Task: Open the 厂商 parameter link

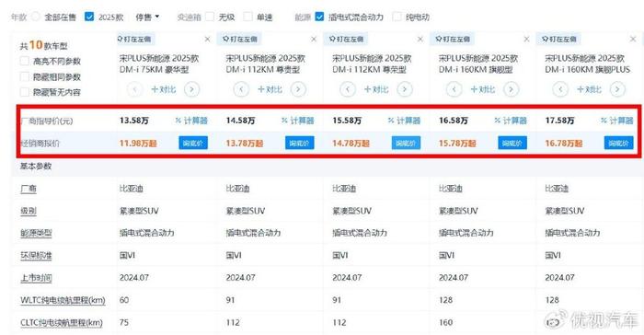Action: point(29,189)
